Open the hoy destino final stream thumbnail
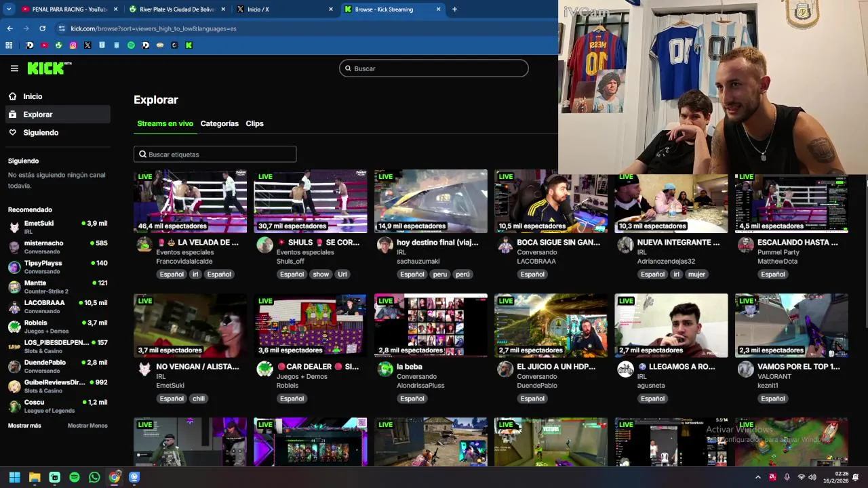The image size is (868, 488). coord(431,201)
